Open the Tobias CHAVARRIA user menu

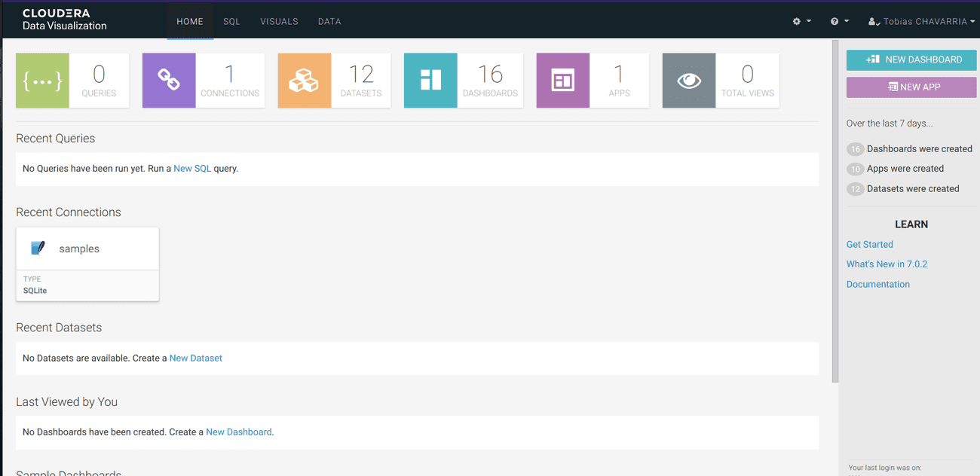click(x=921, y=21)
